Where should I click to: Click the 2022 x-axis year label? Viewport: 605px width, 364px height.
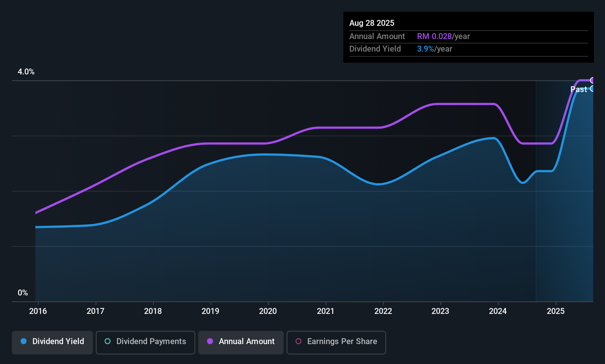click(383, 311)
